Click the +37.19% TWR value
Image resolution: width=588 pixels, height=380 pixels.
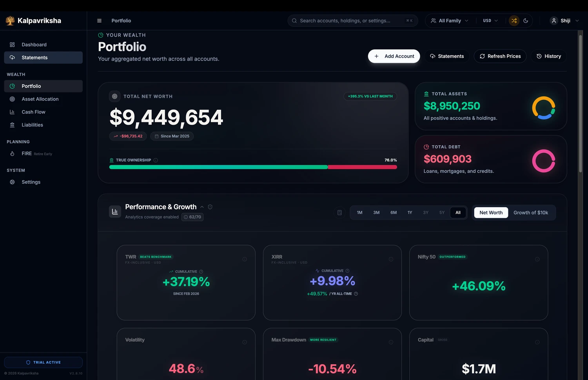point(186,282)
